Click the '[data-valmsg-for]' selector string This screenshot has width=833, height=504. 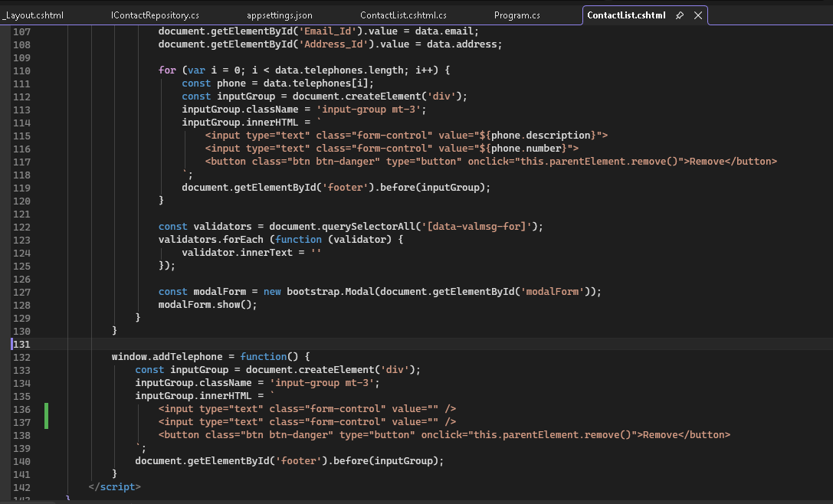[x=477, y=227]
